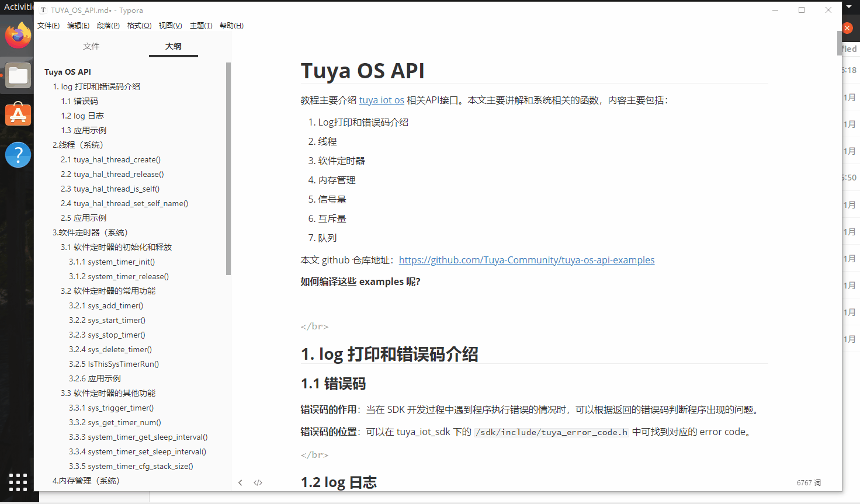
Task: Go to outline item Tuya OS API
Action: (x=68, y=72)
